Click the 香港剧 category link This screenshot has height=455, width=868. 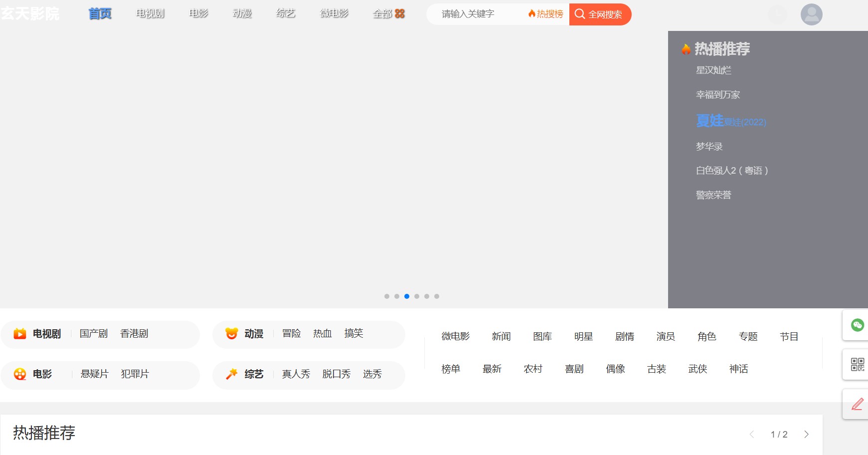click(134, 334)
